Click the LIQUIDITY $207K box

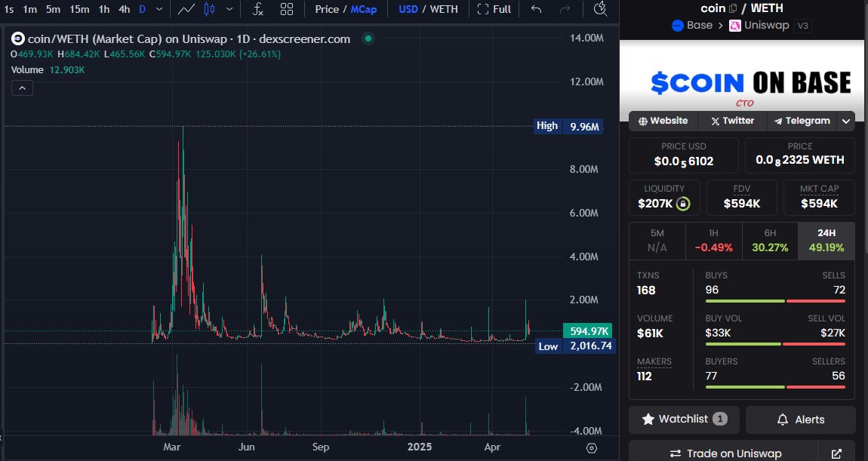[x=664, y=198]
